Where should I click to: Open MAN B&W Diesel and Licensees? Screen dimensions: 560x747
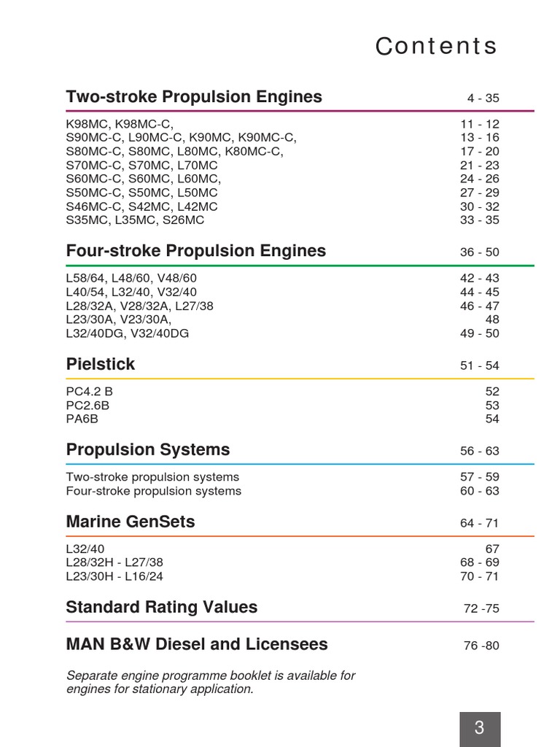[x=196, y=644]
